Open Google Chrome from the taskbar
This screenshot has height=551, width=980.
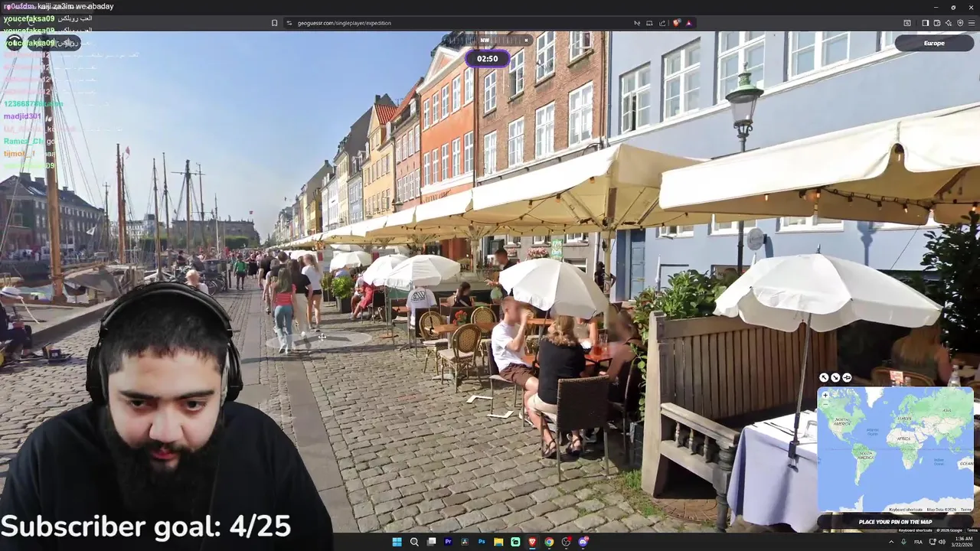(x=549, y=542)
